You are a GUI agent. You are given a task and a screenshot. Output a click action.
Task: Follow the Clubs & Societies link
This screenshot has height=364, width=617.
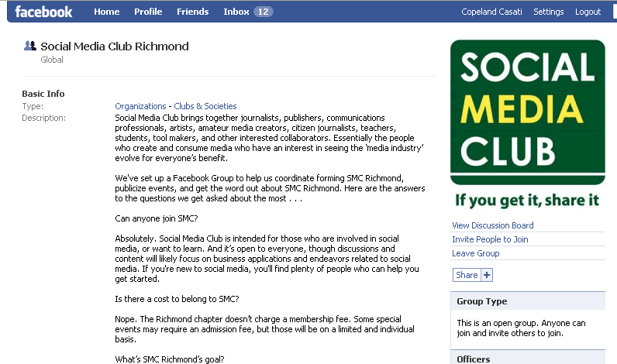point(205,106)
